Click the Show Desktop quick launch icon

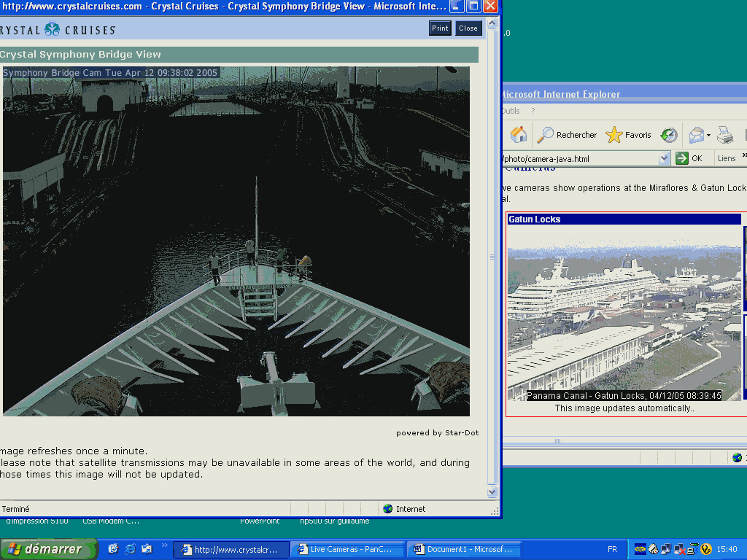(113, 549)
